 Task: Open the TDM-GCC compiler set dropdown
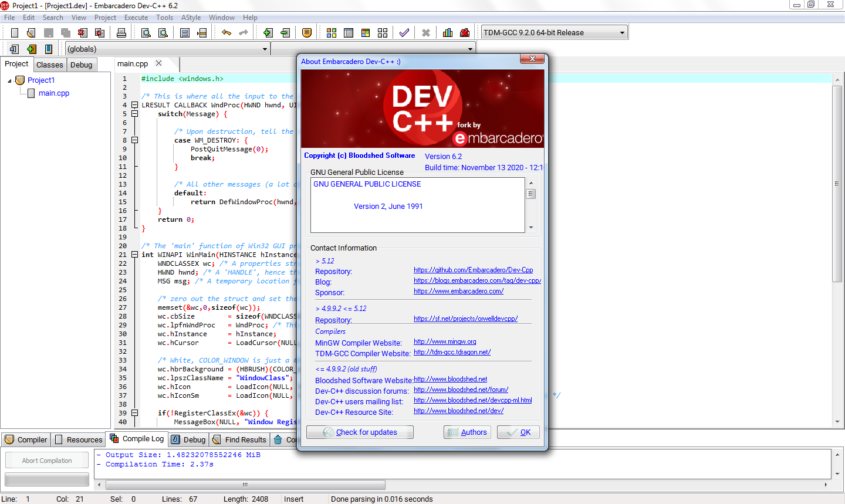(x=622, y=33)
